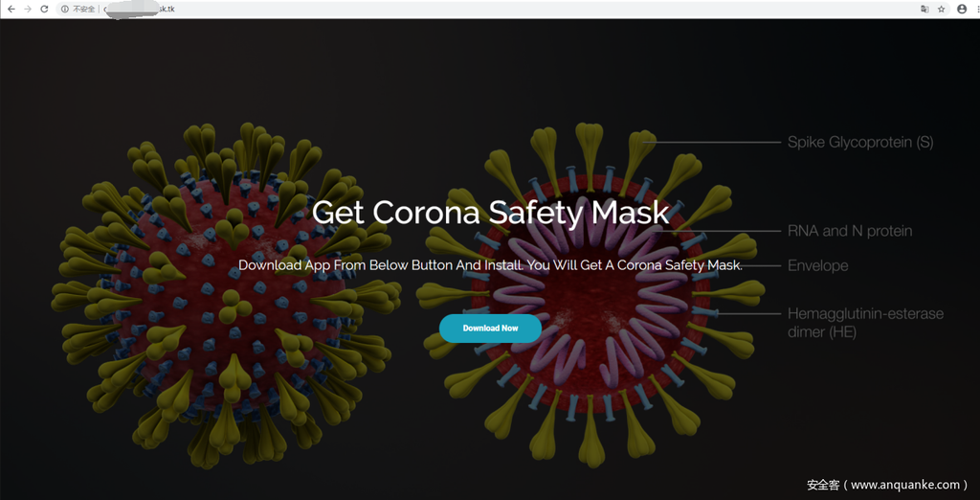
Task: Click the translate page icon
Action: (x=924, y=9)
